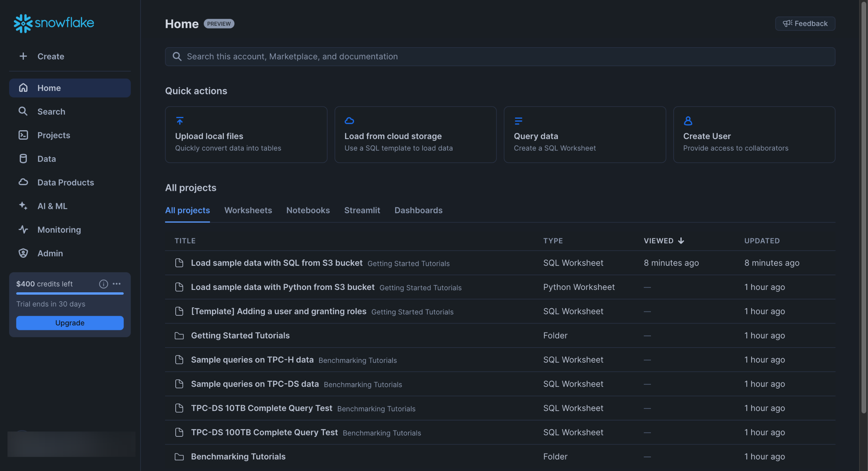Viewport: 868px width, 471px height.
Task: Switch to the Notebooks tab
Action: [308, 210]
